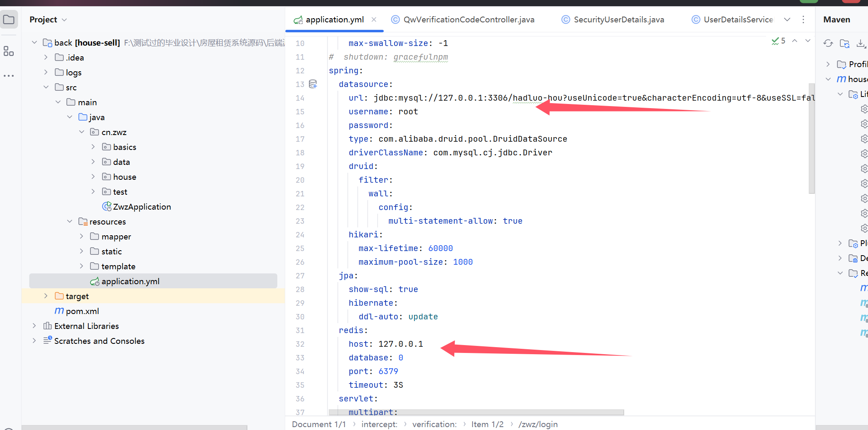Click the Scratches and Consoles icon
The image size is (868, 430).
48,341
